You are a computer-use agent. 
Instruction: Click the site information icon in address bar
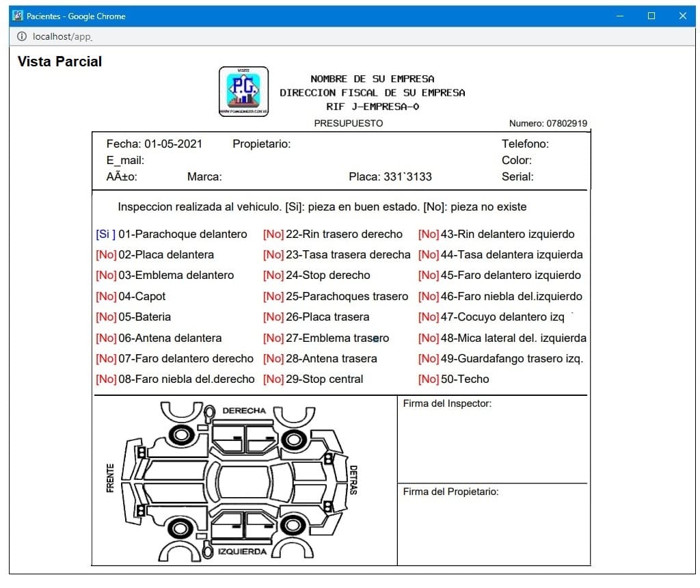coord(22,36)
